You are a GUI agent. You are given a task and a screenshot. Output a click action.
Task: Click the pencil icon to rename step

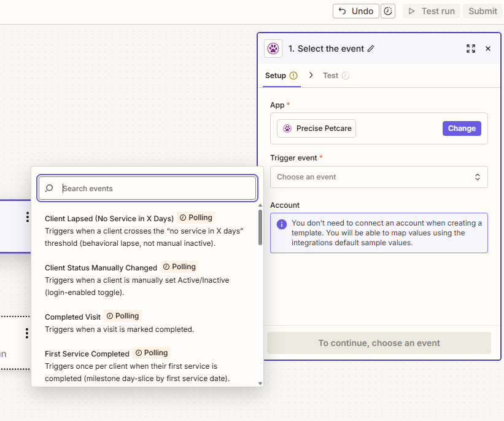pos(371,49)
